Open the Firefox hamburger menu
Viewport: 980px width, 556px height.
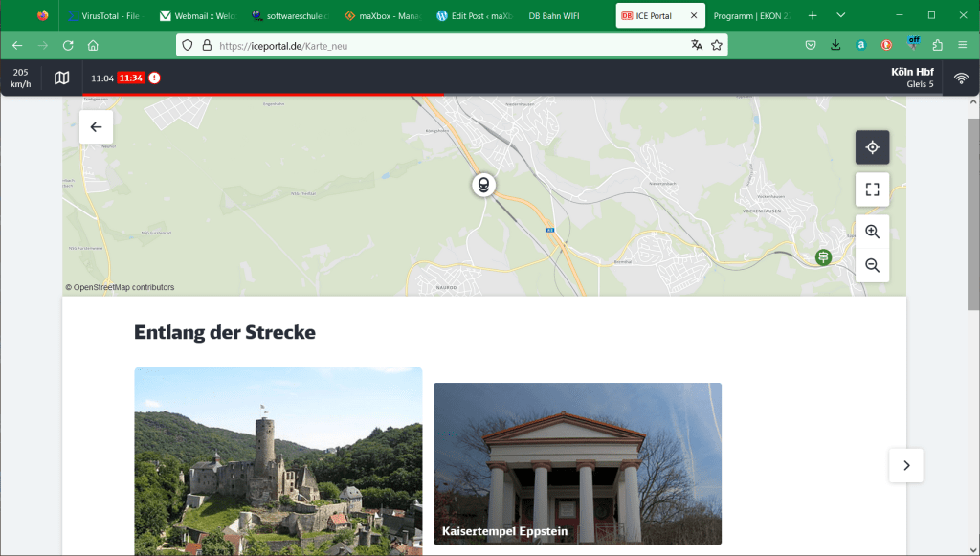click(x=962, y=45)
